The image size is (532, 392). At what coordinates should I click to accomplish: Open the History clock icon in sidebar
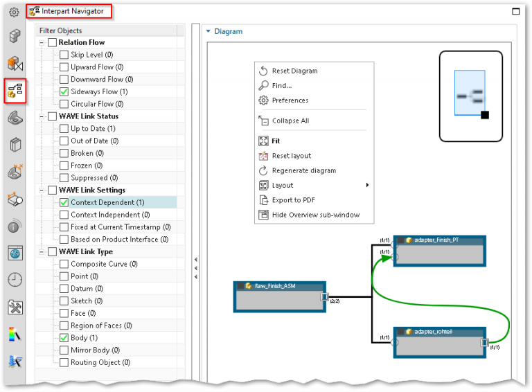point(15,279)
